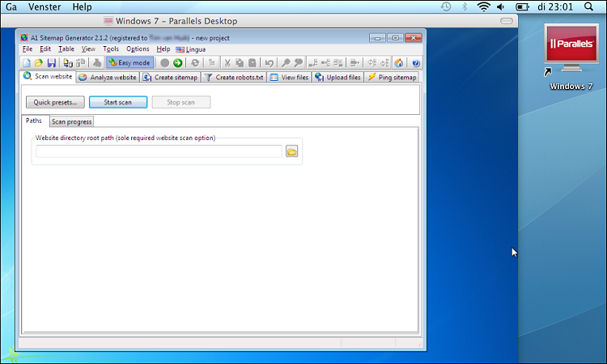Open the Venster menu in Mac menu bar

45,7
